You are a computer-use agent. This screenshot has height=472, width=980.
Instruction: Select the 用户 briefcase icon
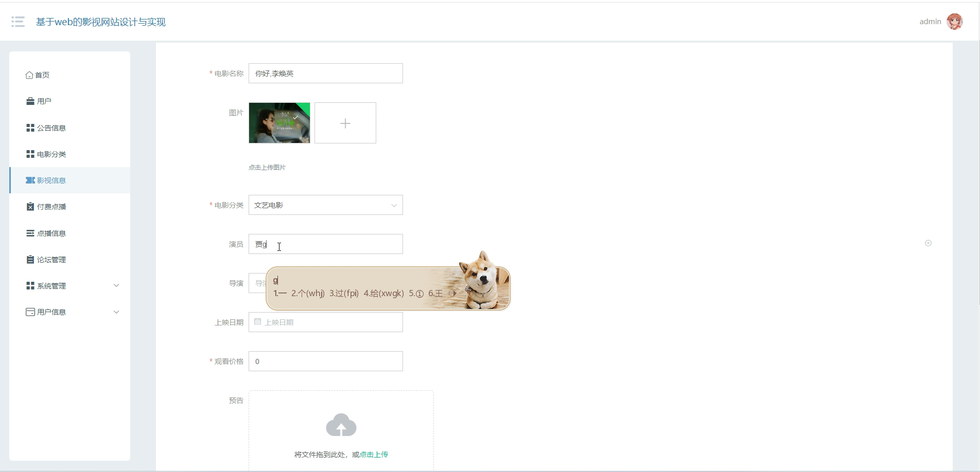[30, 101]
